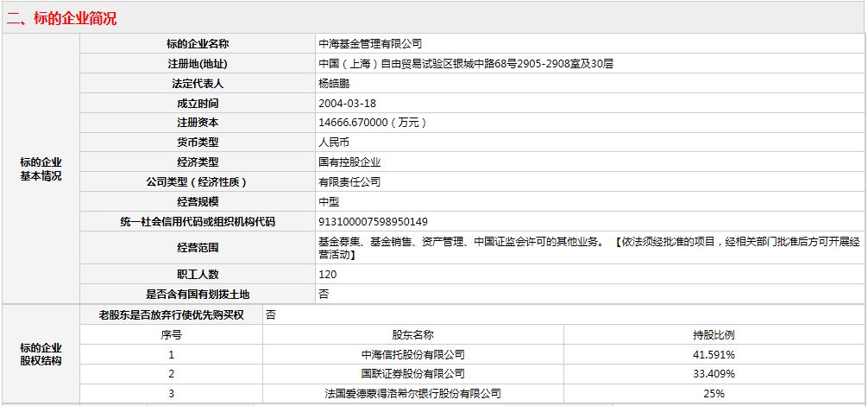Click the label 货币类型
Image resolution: width=868 pixels, height=406 pixels.
point(198,143)
